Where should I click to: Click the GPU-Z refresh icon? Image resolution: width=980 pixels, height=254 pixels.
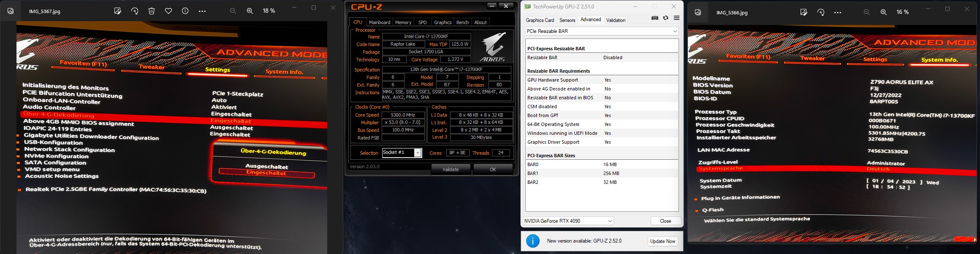click(666, 18)
